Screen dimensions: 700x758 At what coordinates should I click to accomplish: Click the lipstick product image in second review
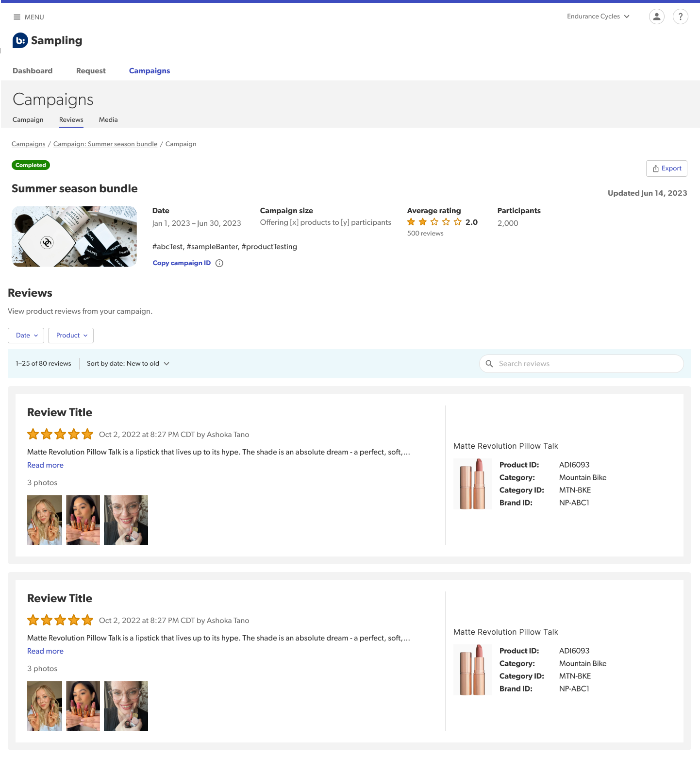click(472, 670)
